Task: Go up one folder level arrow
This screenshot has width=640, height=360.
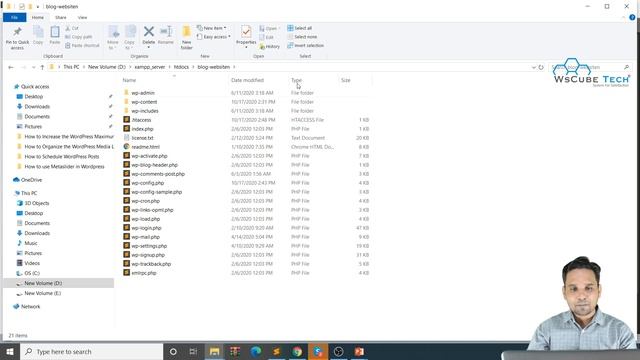Action: [42, 67]
